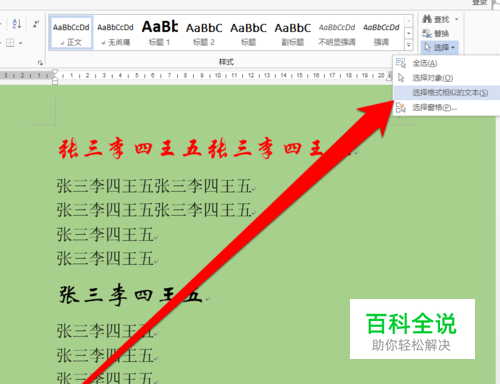
Task: Click the 全选 select-all icon
Action: point(401,63)
